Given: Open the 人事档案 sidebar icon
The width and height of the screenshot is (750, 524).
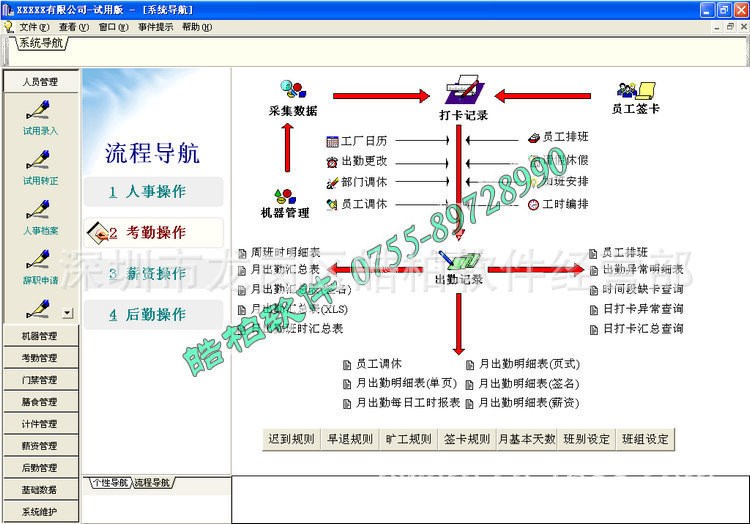Looking at the screenshot, I should [40, 212].
